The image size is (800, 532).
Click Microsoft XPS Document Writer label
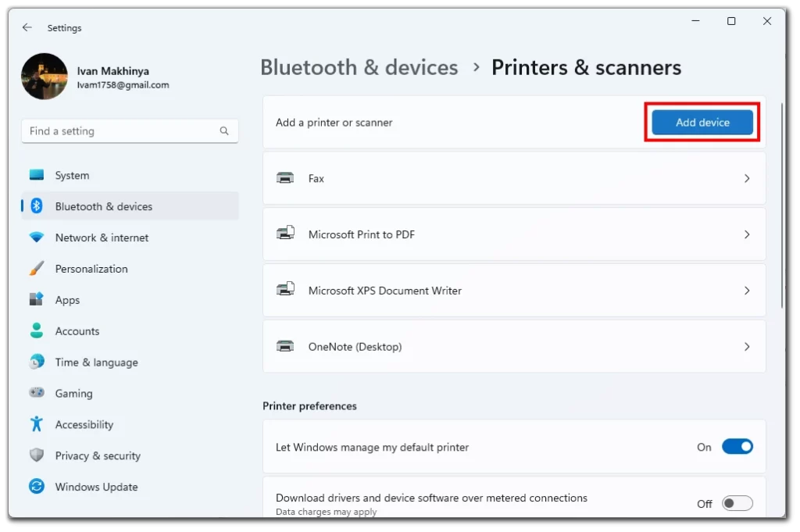click(x=384, y=291)
